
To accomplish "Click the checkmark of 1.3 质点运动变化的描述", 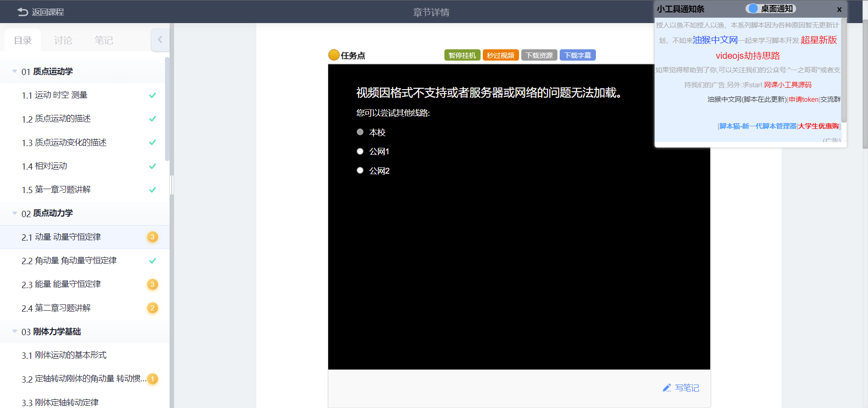I will click(153, 142).
